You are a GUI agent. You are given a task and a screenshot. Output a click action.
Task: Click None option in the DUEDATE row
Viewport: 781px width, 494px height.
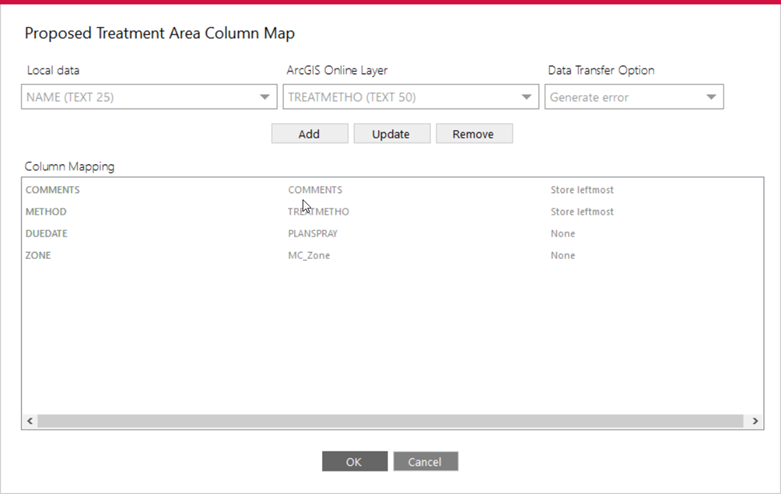(x=563, y=234)
